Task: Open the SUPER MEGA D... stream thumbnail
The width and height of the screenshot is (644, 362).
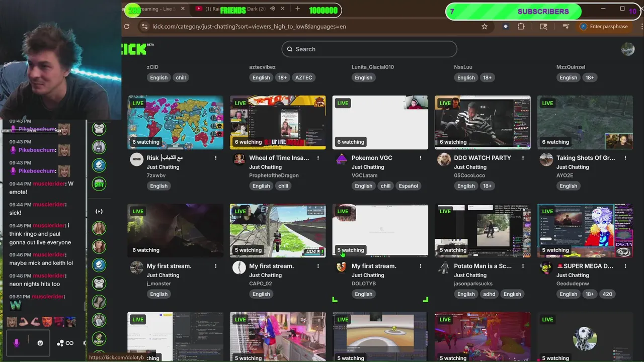Action: (585, 231)
